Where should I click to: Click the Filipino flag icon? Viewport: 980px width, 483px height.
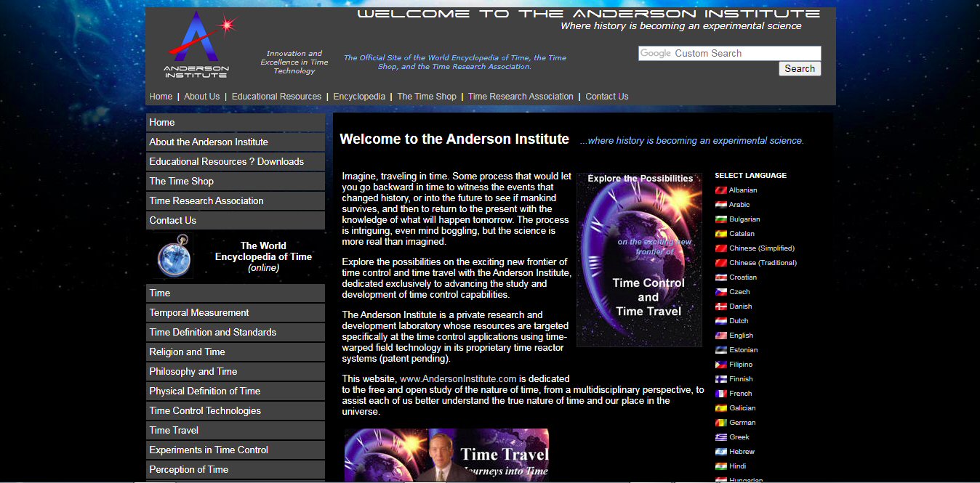click(x=721, y=365)
